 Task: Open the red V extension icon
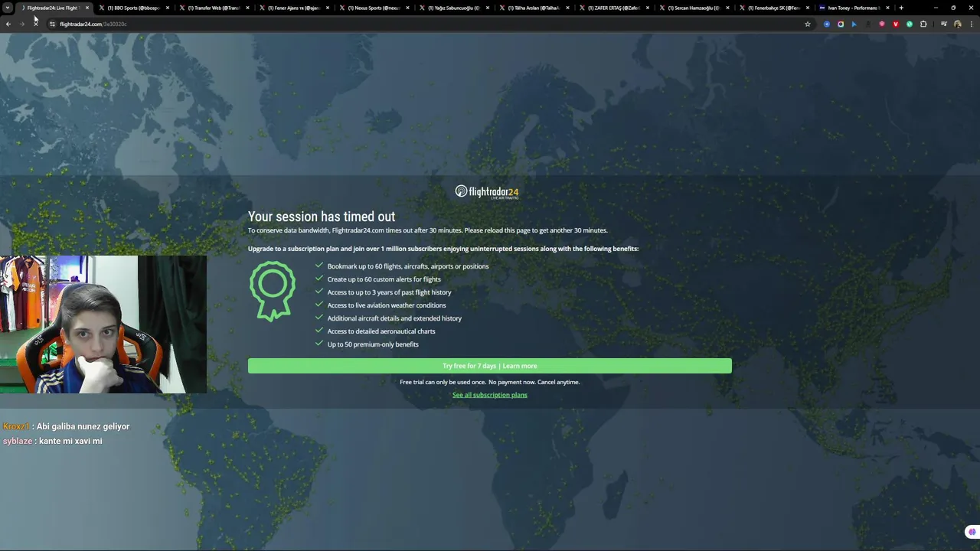pos(896,24)
